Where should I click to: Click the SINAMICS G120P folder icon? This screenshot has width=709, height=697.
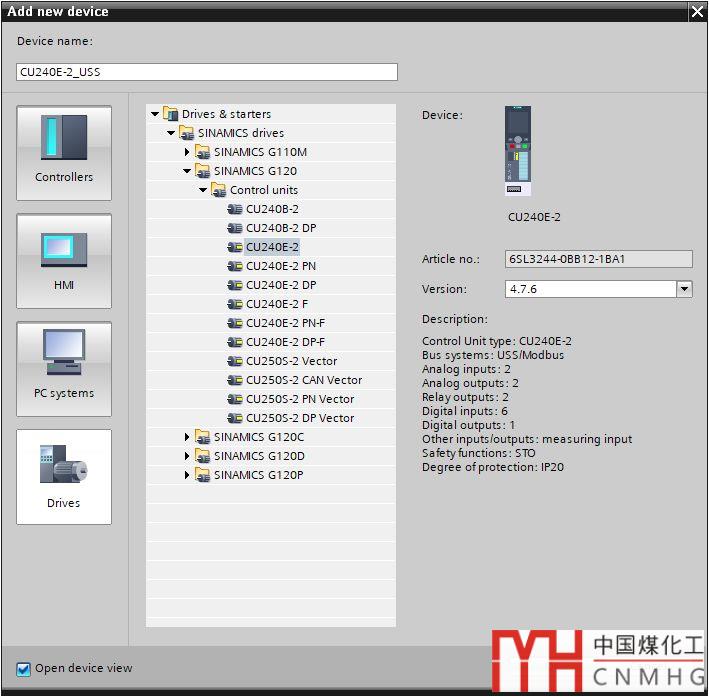(x=203, y=474)
